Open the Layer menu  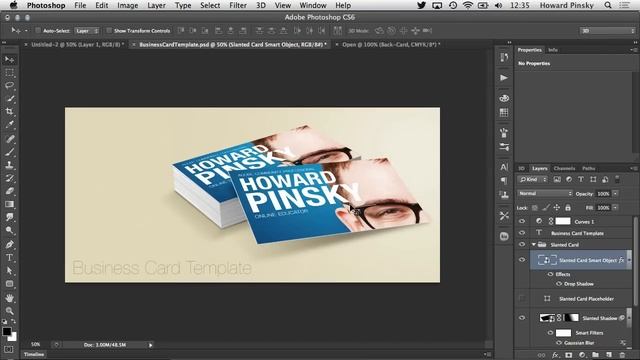(x=156, y=5)
